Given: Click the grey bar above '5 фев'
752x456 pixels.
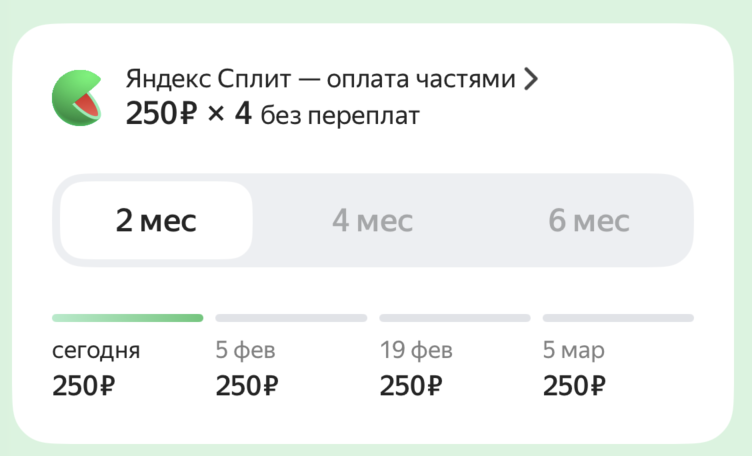Looking at the screenshot, I should (291, 318).
